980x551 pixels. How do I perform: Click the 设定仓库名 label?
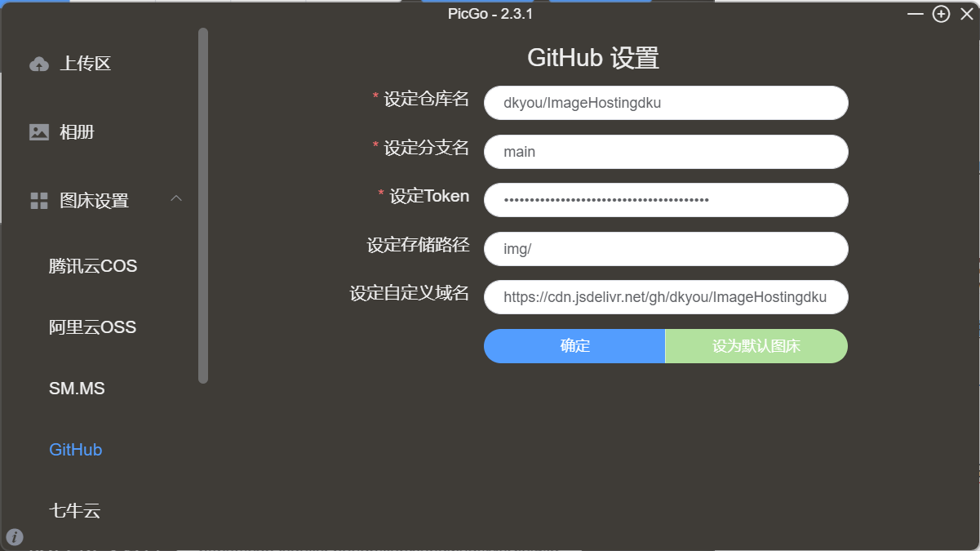pos(427,100)
